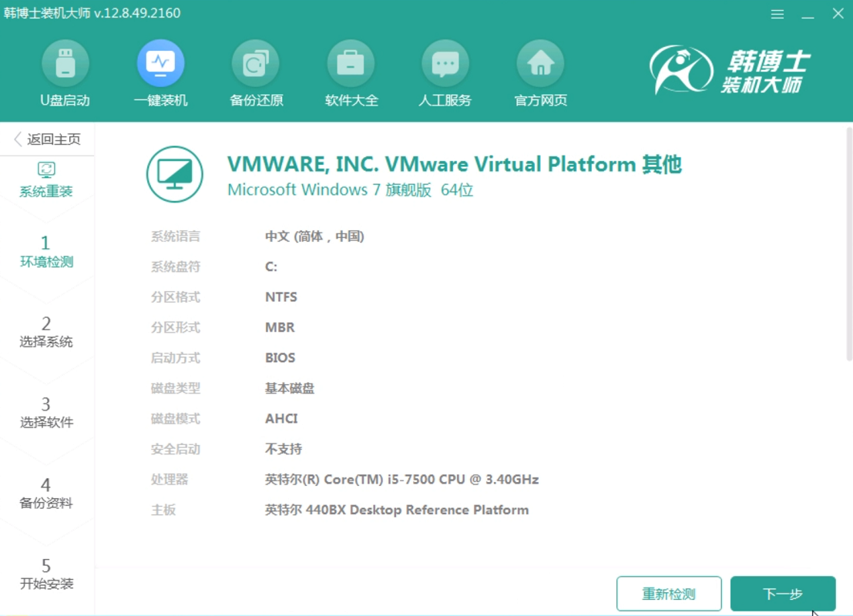853x616 pixels.
Task: Click the processor value i5-7500 CPU @ 3.40GHz
Action: 463,480
